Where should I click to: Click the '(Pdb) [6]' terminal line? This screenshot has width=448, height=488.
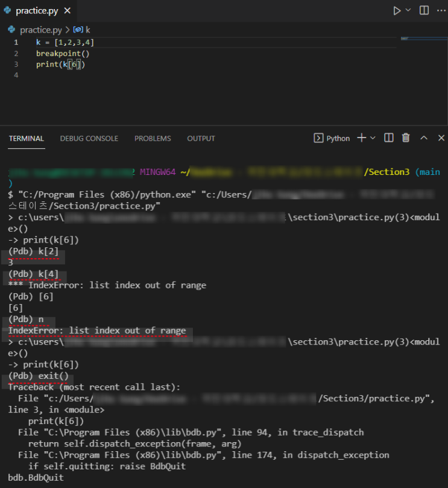click(31, 297)
